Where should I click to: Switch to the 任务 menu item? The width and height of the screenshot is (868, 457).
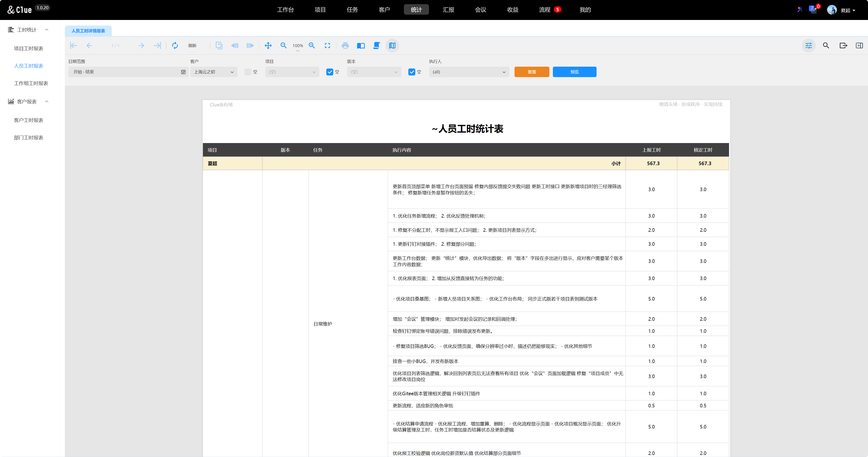[x=352, y=10]
